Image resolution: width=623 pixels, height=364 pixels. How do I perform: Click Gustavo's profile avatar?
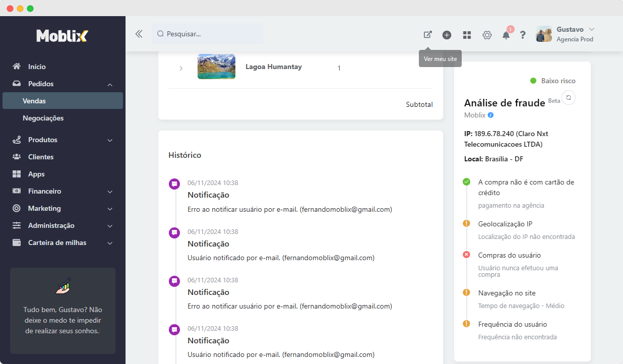point(544,34)
